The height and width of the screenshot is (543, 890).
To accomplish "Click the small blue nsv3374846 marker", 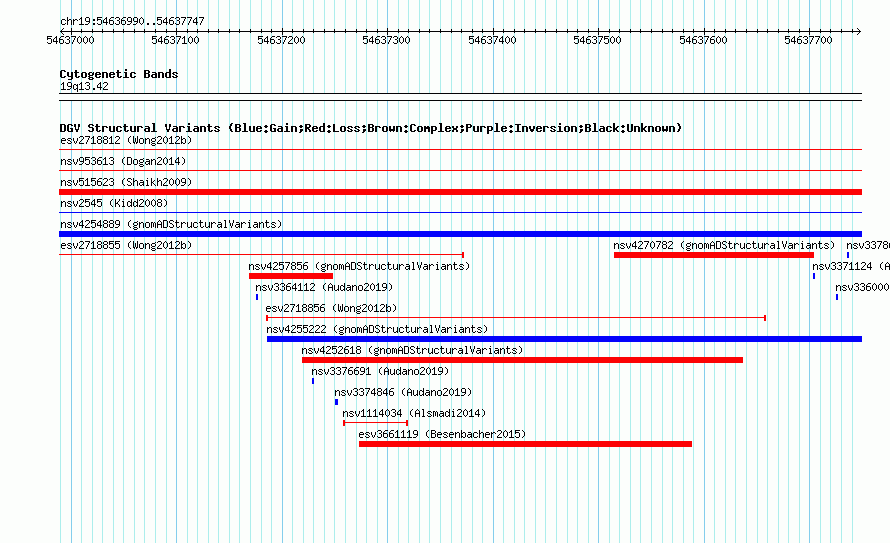I will point(337,402).
